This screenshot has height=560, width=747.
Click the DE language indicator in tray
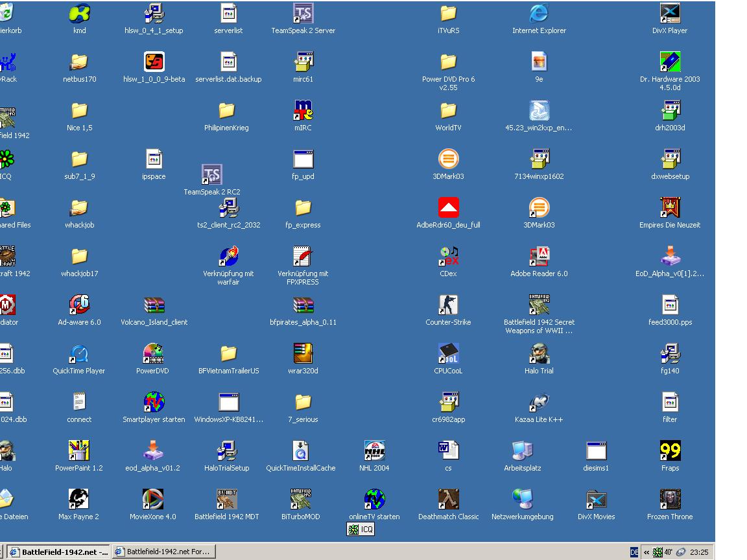(x=634, y=552)
